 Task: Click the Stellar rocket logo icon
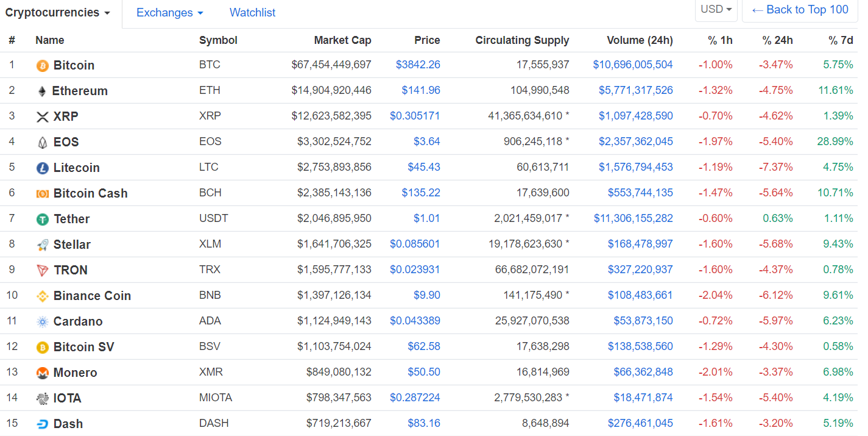point(43,245)
